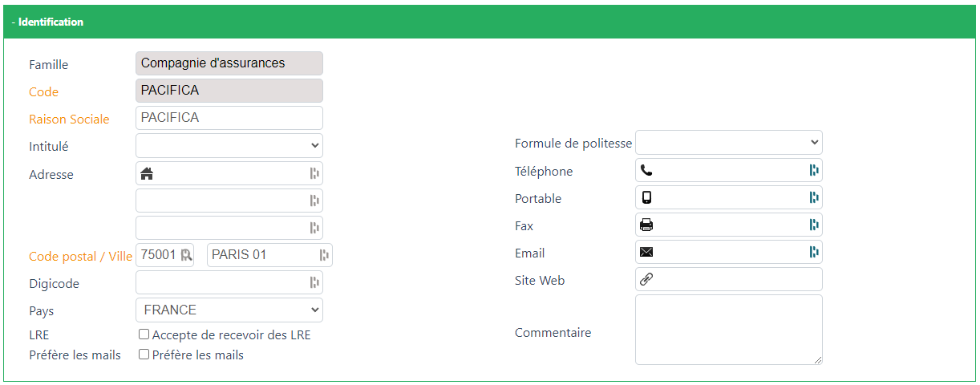Open the Intitulé dropdown
Viewport: 980px width, 385px height.
[x=229, y=146]
